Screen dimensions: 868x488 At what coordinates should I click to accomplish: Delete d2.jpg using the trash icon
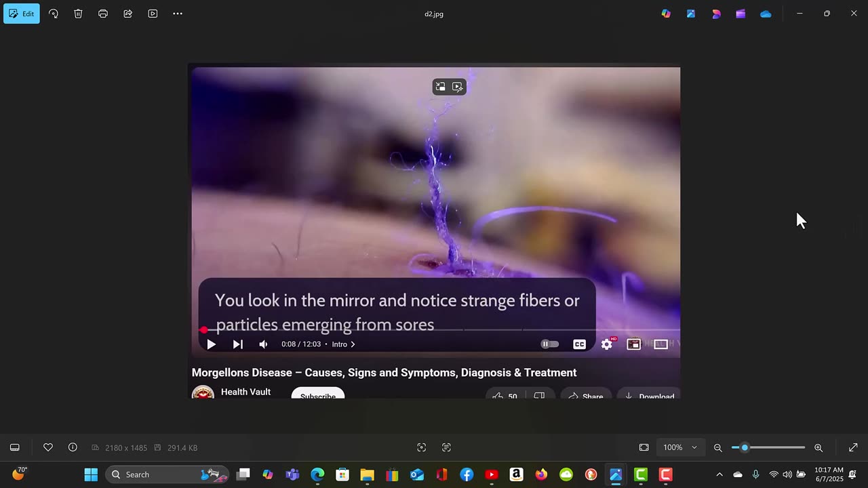(x=79, y=14)
